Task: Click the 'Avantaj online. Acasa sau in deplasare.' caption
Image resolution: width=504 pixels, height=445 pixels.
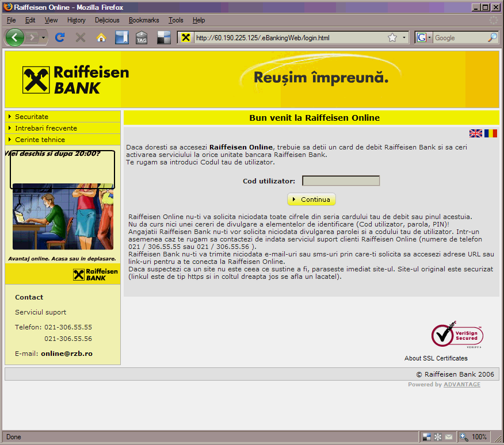Action: (x=62, y=259)
